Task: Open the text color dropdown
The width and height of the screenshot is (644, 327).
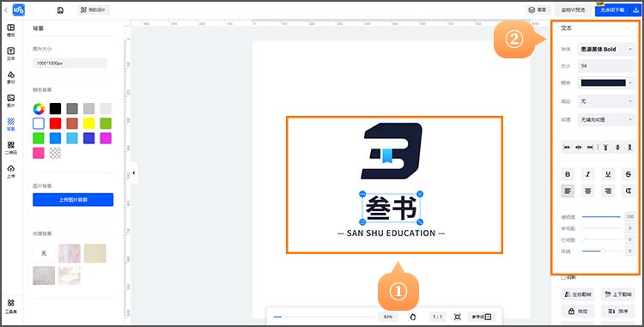Action: pos(606,83)
